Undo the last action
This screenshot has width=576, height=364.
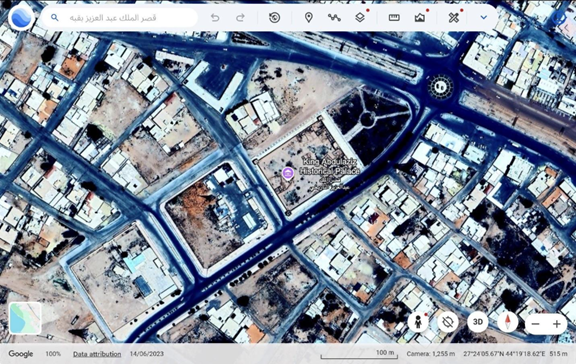(x=215, y=18)
